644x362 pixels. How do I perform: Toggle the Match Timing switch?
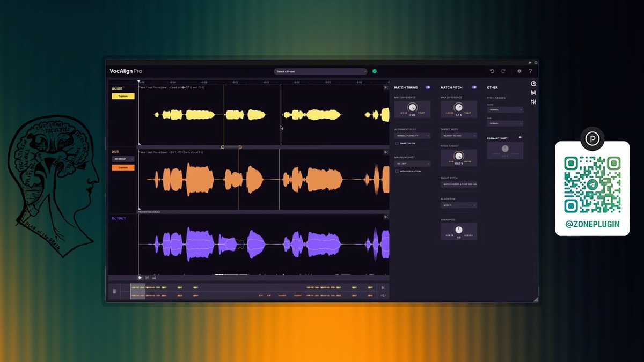(x=428, y=87)
